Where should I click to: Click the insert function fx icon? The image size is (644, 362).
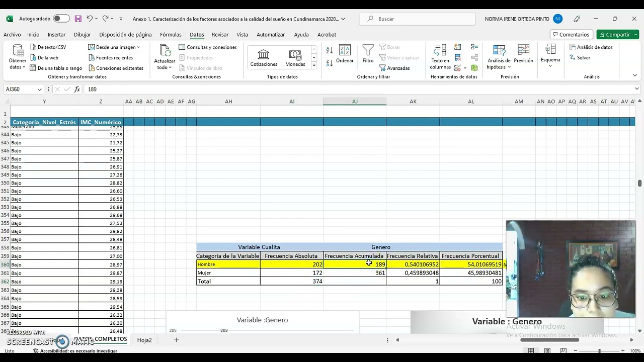coord(77,89)
